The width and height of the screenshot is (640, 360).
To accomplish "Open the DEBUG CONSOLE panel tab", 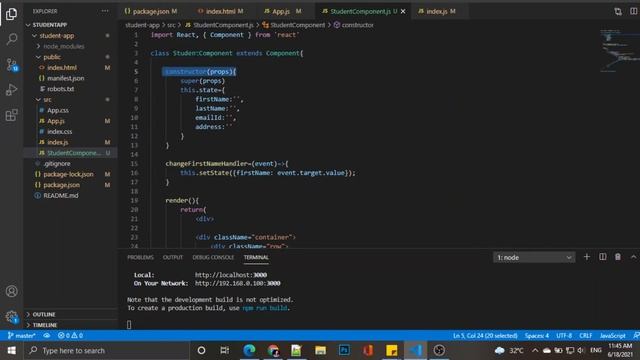I will (x=213, y=257).
